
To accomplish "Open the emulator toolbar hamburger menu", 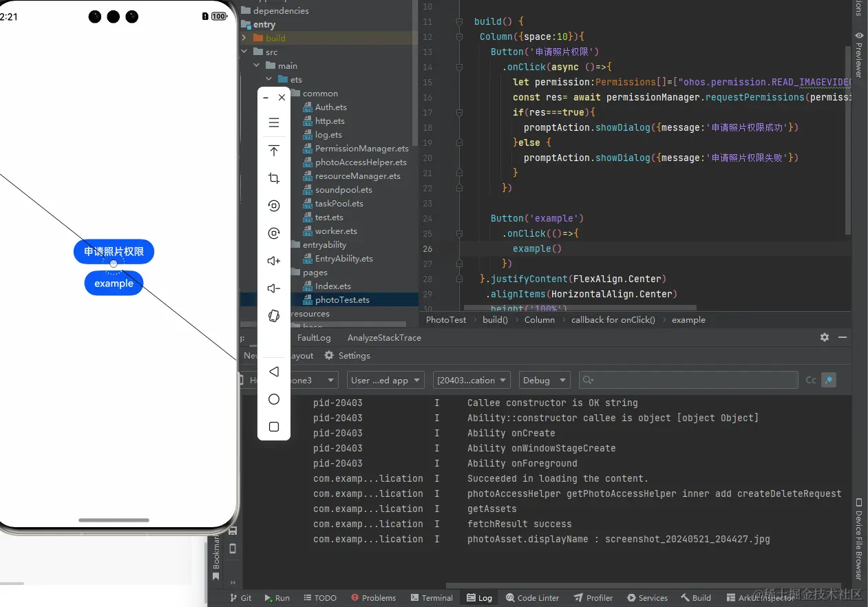I will point(274,123).
